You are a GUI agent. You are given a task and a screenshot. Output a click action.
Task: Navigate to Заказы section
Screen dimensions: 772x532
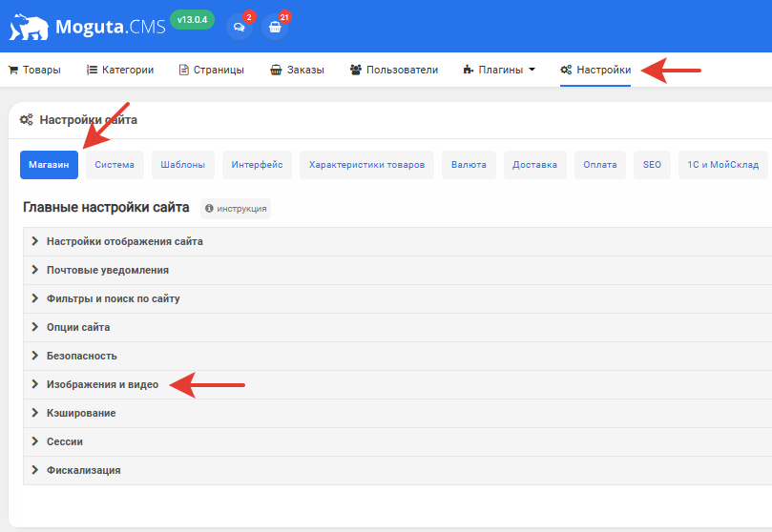pyautogui.click(x=297, y=70)
